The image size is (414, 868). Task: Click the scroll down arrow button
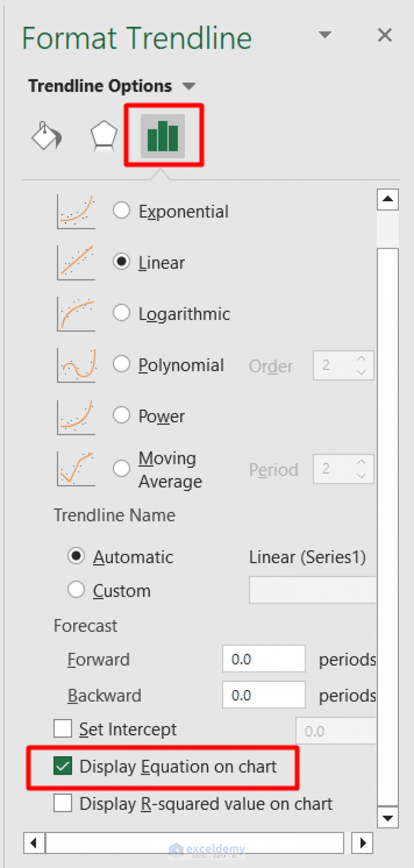click(388, 817)
